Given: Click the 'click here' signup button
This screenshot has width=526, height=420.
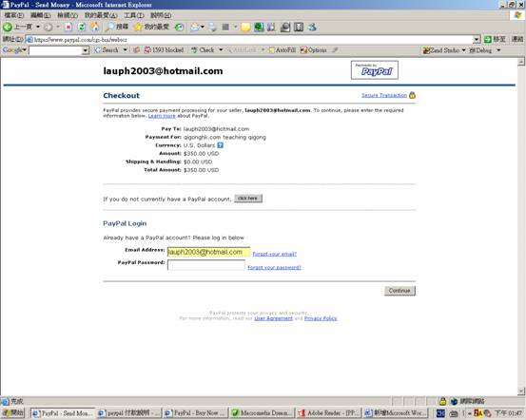Looking at the screenshot, I should [x=248, y=199].
